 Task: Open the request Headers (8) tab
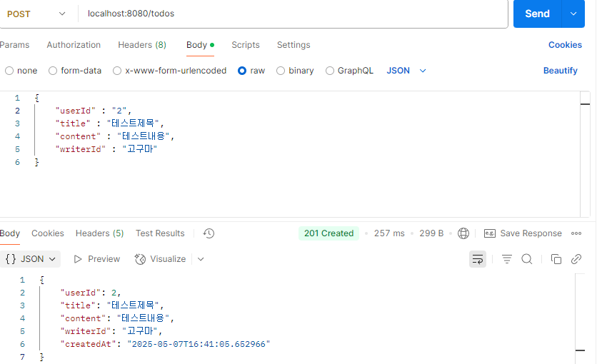tap(142, 45)
